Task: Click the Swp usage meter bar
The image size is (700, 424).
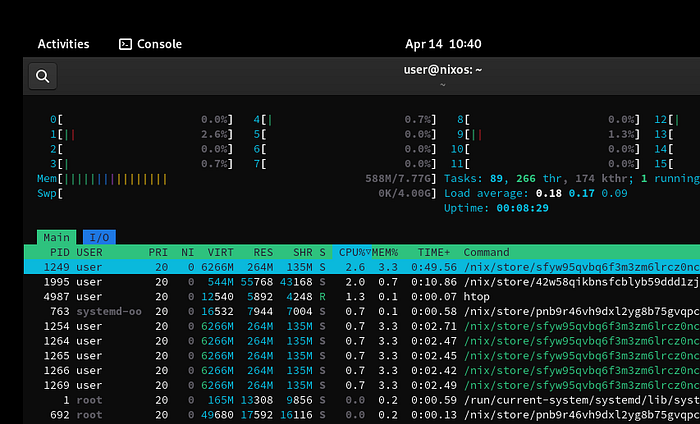Action: pyautogui.click(x=237, y=193)
